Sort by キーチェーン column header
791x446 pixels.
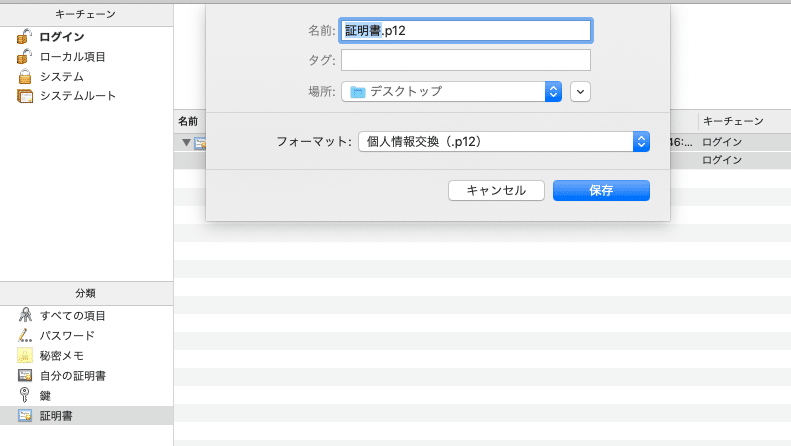pyautogui.click(x=733, y=121)
